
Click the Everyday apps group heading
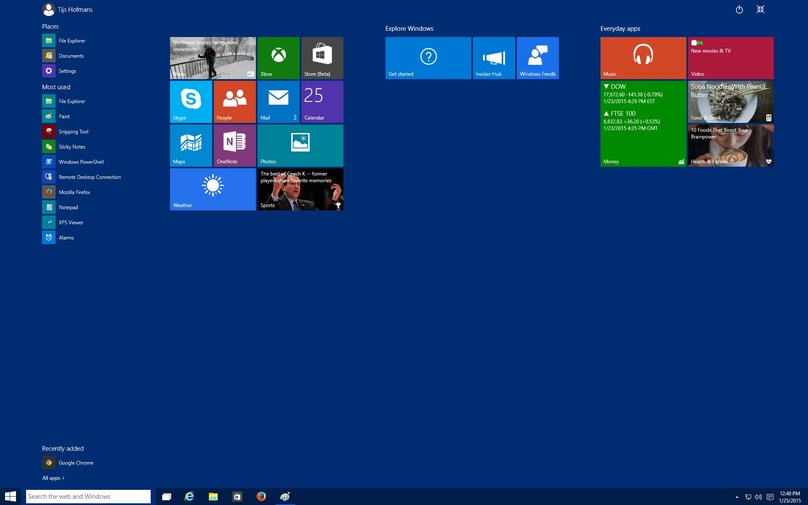620,28
